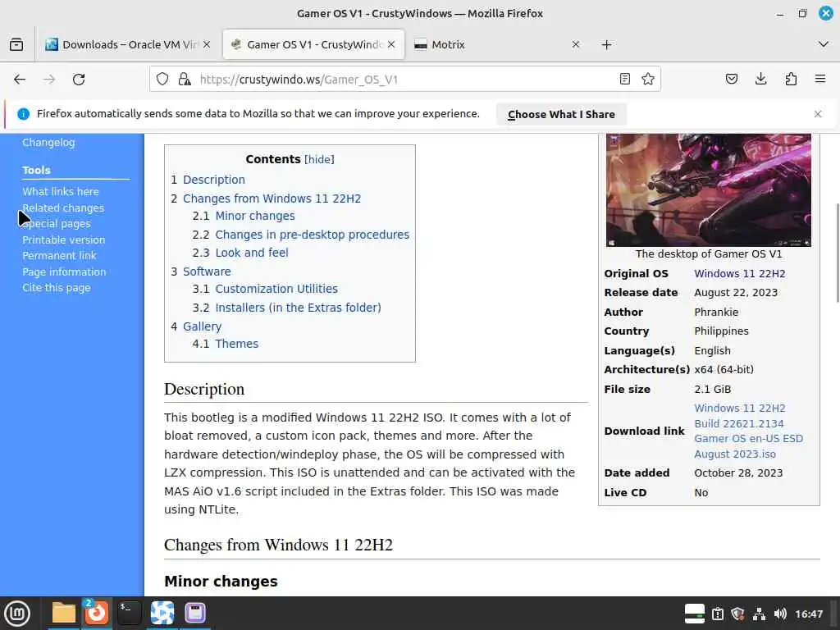Dismiss the Firefox data notification bar
Viewport: 840px width, 630px height.
coord(818,114)
